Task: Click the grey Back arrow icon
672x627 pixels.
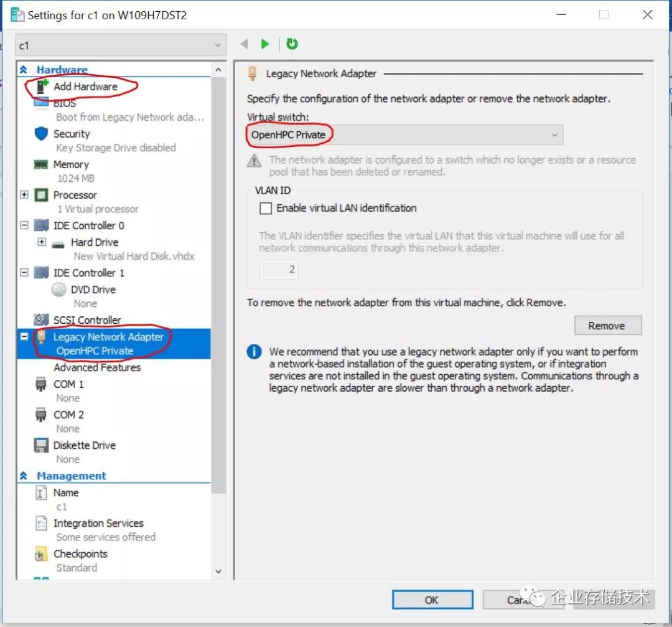Action: [245, 44]
